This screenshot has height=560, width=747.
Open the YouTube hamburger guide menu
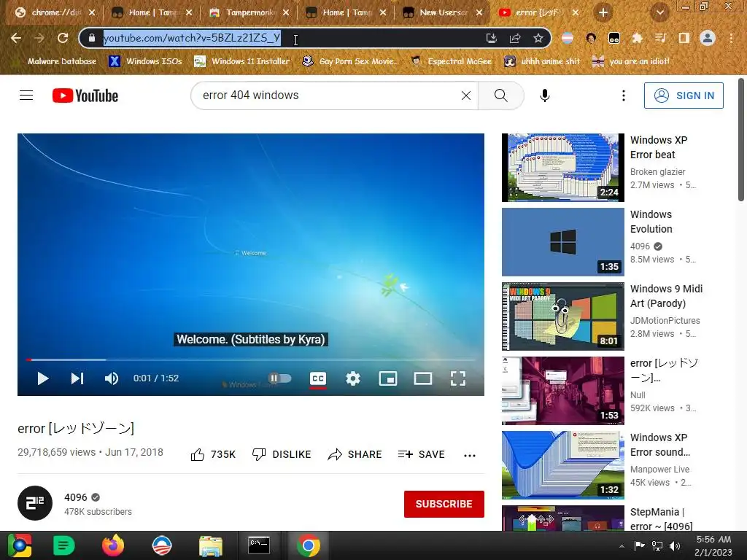(26, 96)
